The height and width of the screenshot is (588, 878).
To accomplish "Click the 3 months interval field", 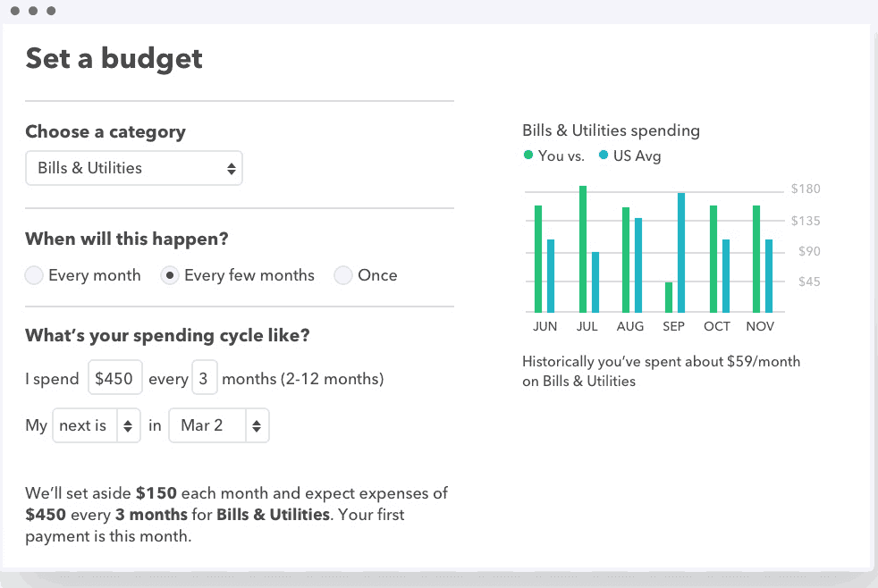I will (x=205, y=378).
